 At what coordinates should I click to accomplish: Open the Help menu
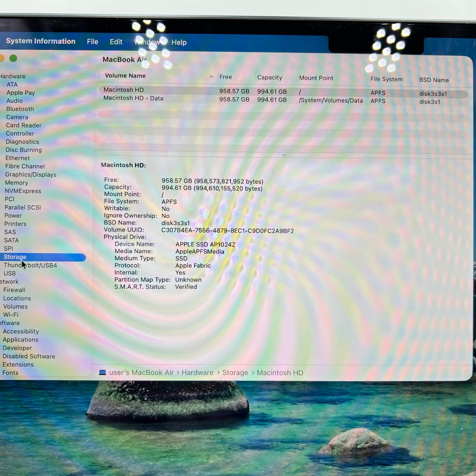179,42
